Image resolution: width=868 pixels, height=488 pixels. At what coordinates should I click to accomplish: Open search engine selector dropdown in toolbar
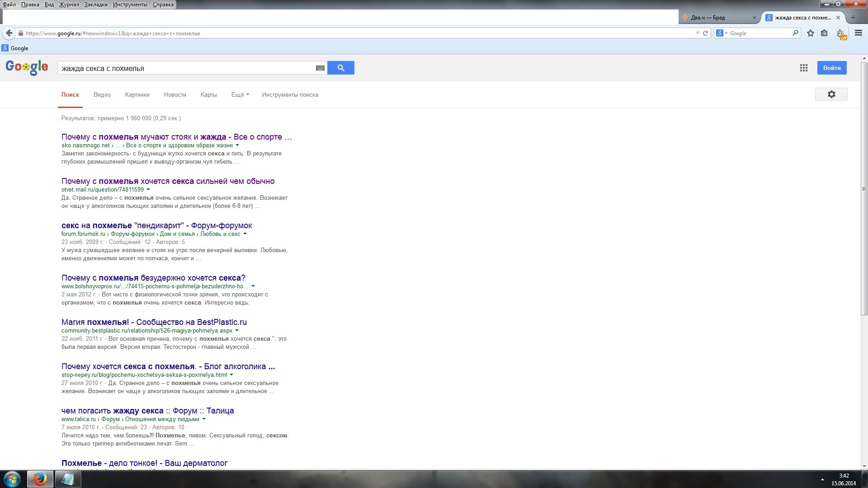(x=722, y=33)
